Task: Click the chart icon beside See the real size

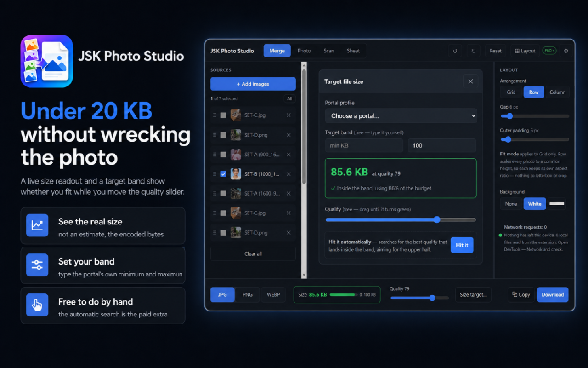Action: (37, 225)
